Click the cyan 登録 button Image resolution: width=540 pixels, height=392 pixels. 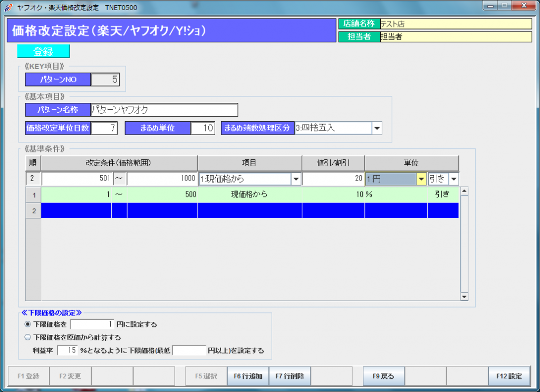coord(43,51)
